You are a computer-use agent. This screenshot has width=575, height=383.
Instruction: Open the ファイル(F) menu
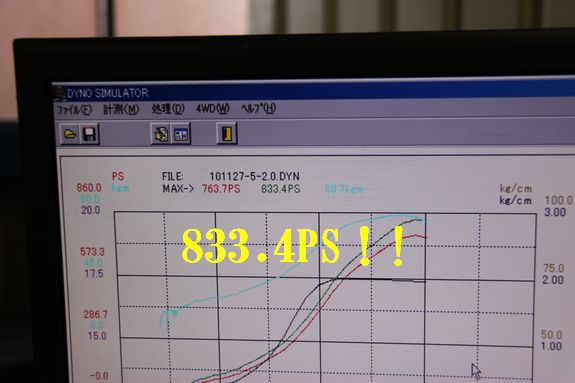[74, 109]
